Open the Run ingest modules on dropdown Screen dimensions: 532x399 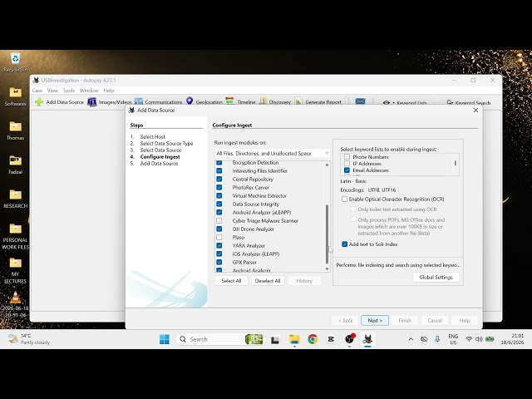[272, 153]
